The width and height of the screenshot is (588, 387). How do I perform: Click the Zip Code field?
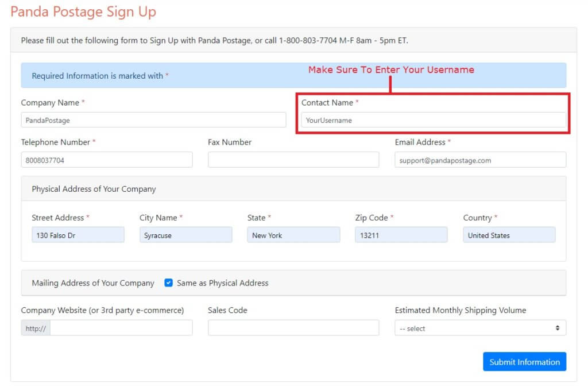(x=401, y=235)
